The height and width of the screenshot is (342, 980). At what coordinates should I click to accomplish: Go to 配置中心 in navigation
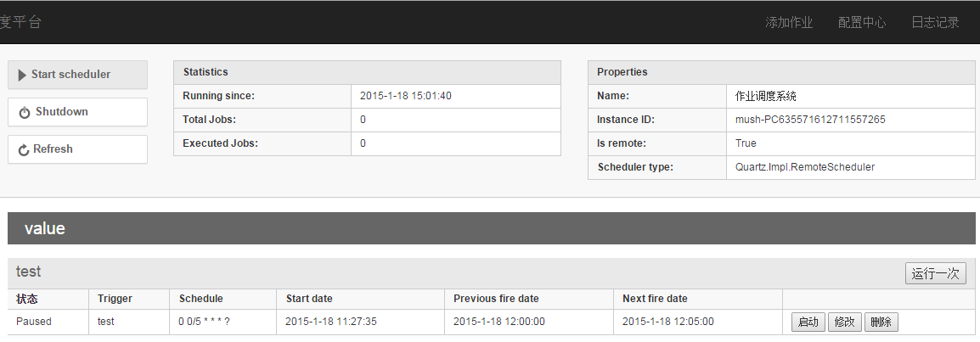[x=862, y=23]
